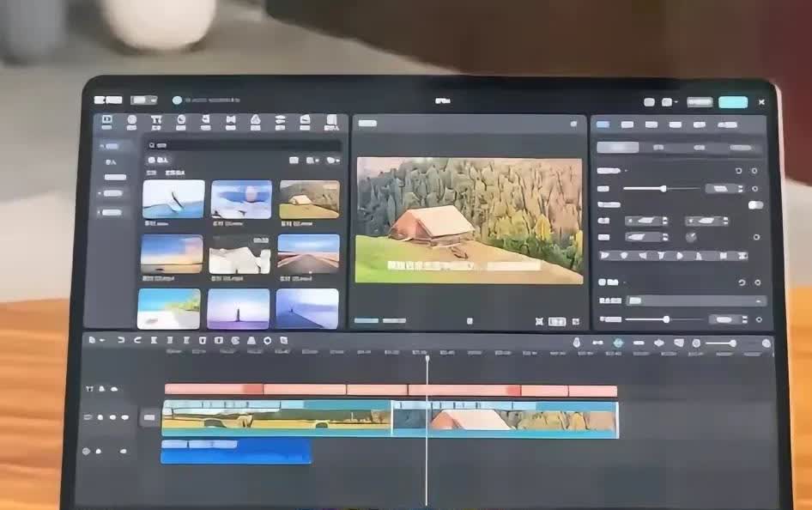Image resolution: width=812 pixels, height=510 pixels.
Task: Toggle the preview axis button
Action: pos(658,343)
